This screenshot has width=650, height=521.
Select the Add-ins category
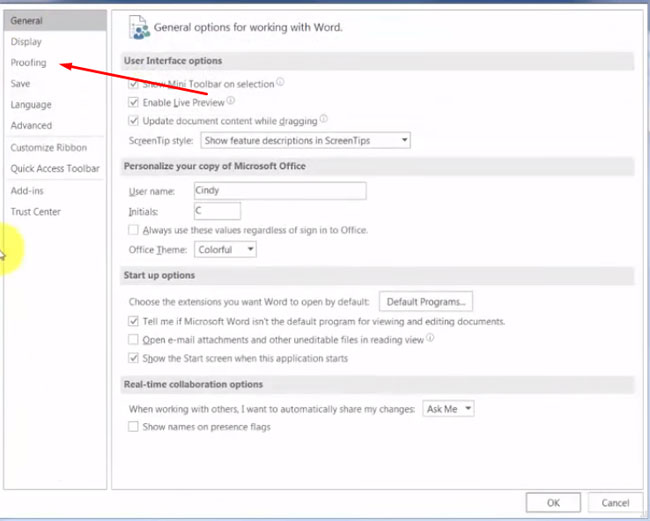(x=27, y=191)
